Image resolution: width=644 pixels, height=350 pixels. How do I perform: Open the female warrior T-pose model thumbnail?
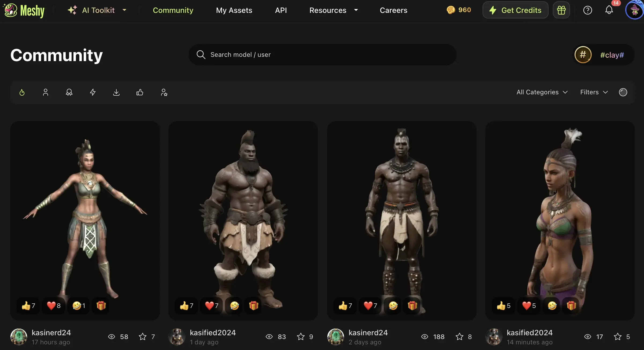85,209
